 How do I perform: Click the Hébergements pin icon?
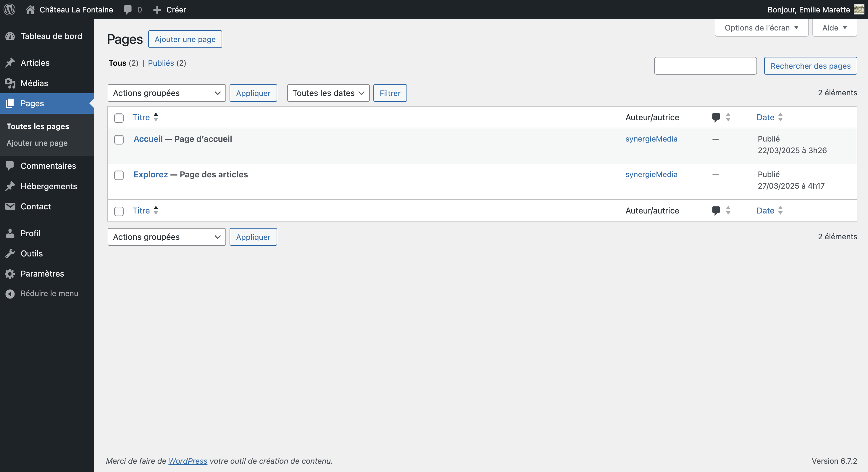tap(10, 186)
